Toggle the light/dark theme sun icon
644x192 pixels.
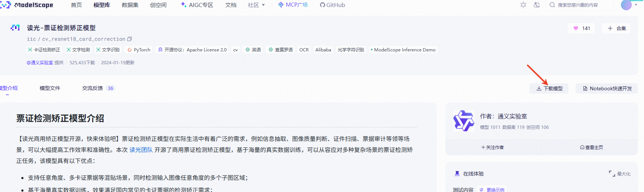tap(523, 5)
